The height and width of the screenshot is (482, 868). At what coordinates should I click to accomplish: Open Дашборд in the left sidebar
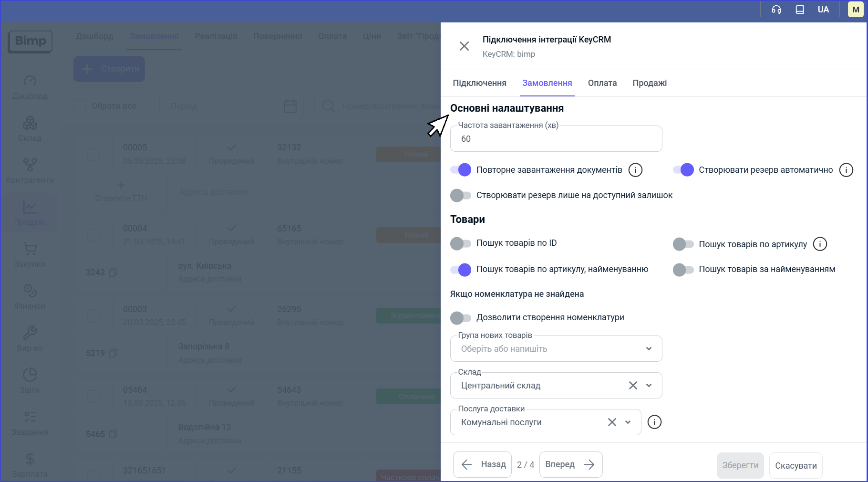pyautogui.click(x=30, y=87)
